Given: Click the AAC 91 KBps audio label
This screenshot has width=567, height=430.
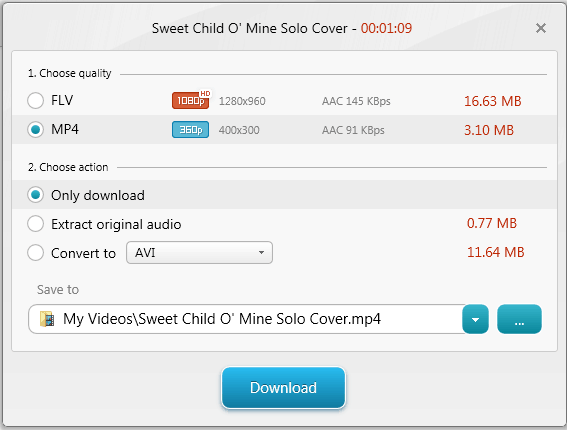Looking at the screenshot, I should (x=353, y=130).
